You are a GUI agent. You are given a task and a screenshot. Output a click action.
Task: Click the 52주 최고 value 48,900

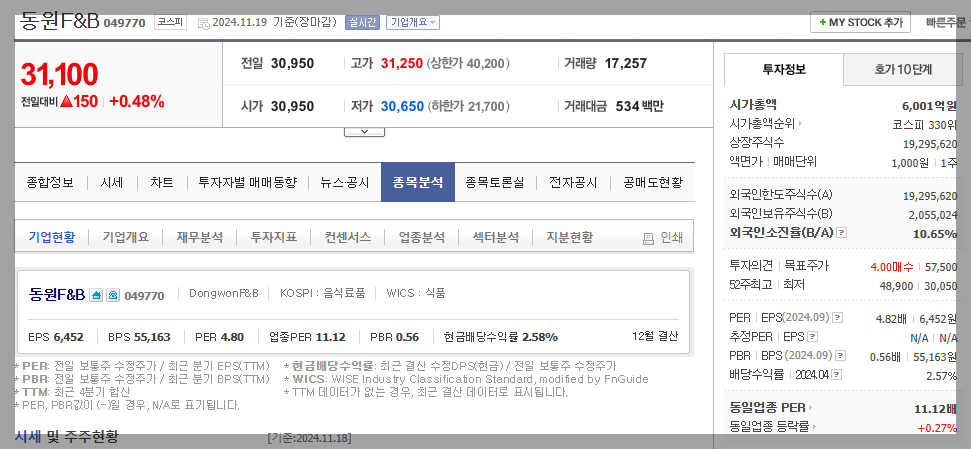click(x=896, y=286)
